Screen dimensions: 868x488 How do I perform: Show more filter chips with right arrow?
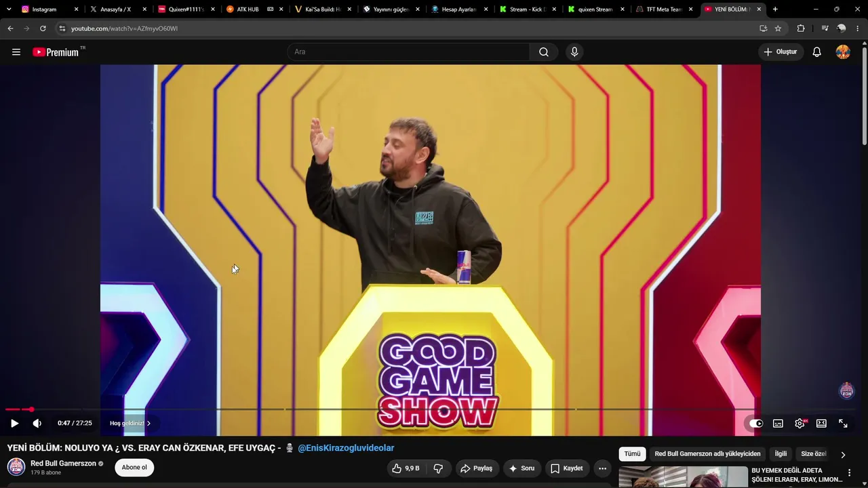click(x=843, y=455)
